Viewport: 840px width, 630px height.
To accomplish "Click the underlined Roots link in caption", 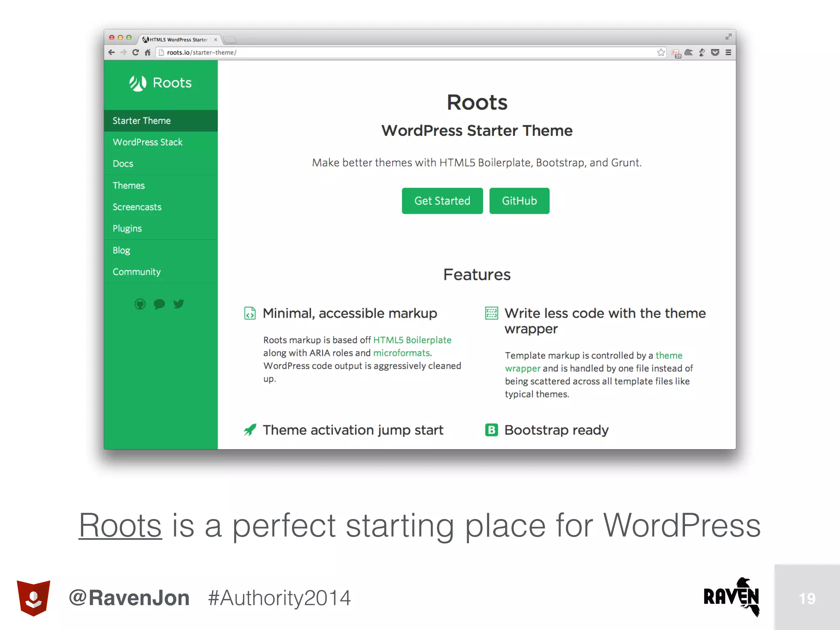I will pyautogui.click(x=120, y=525).
